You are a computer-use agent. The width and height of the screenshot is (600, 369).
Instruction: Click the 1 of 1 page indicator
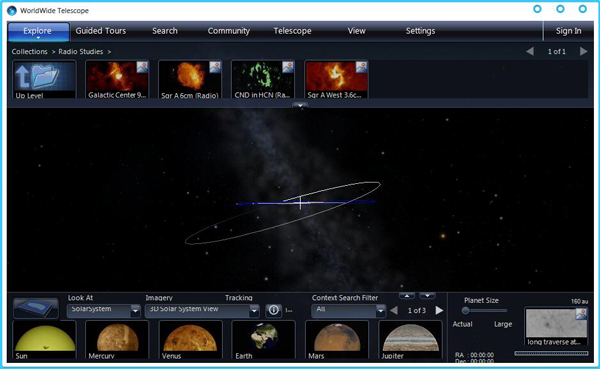pyautogui.click(x=557, y=51)
